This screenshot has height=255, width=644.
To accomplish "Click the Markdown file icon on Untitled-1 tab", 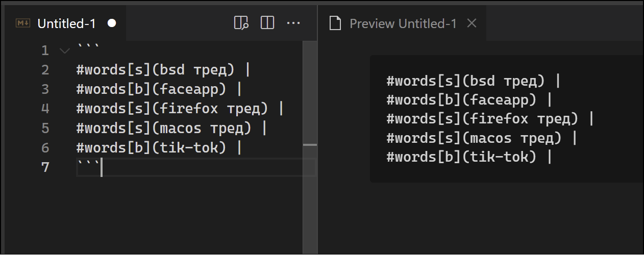I will coord(22,23).
